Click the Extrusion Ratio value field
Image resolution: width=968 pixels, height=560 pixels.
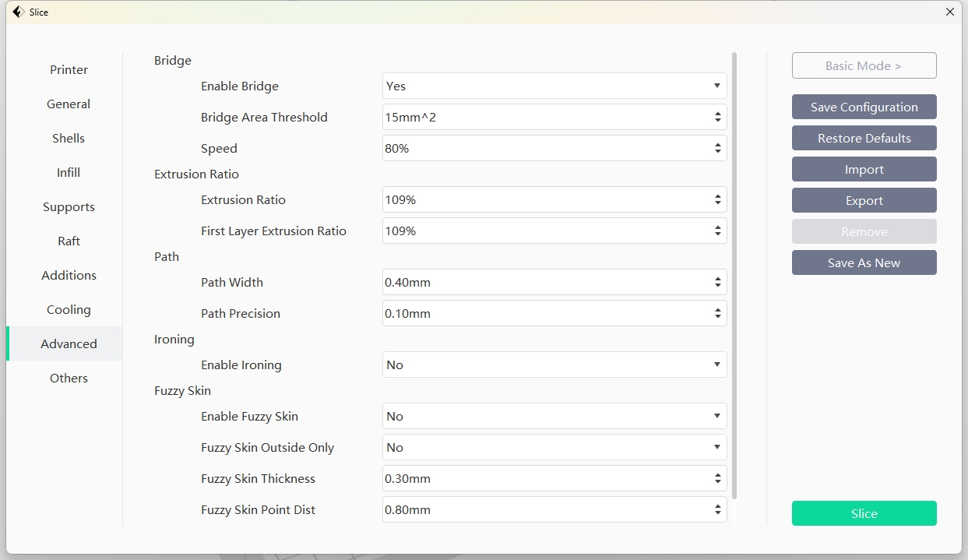click(x=545, y=200)
